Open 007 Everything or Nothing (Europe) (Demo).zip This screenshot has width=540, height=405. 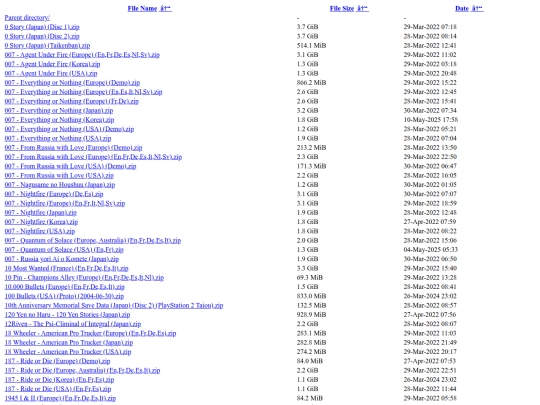coord(72,83)
